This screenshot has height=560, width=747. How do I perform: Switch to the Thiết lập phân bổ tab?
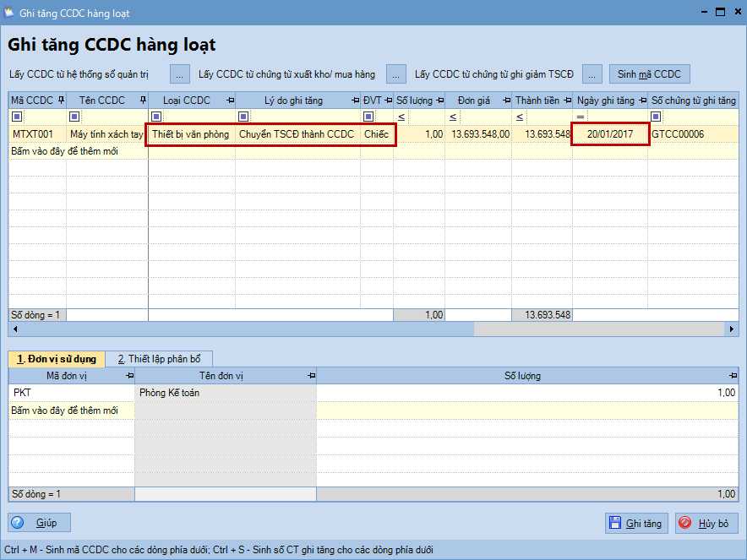[159, 358]
